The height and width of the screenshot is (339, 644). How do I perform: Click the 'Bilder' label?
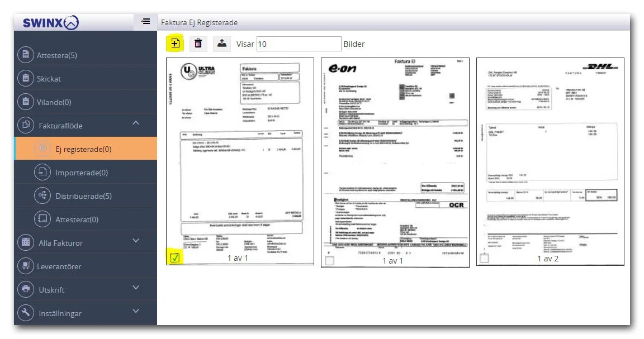(354, 44)
